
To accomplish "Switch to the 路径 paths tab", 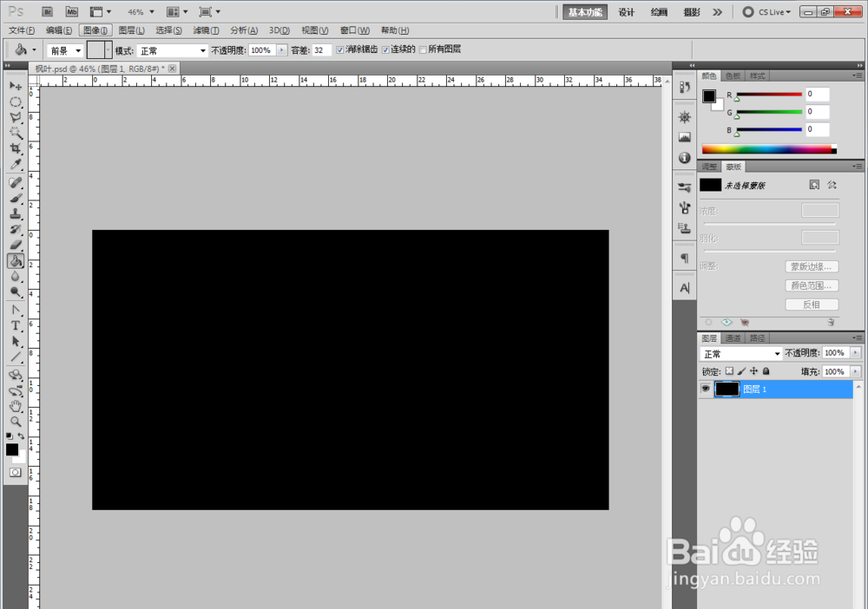I will tap(757, 338).
